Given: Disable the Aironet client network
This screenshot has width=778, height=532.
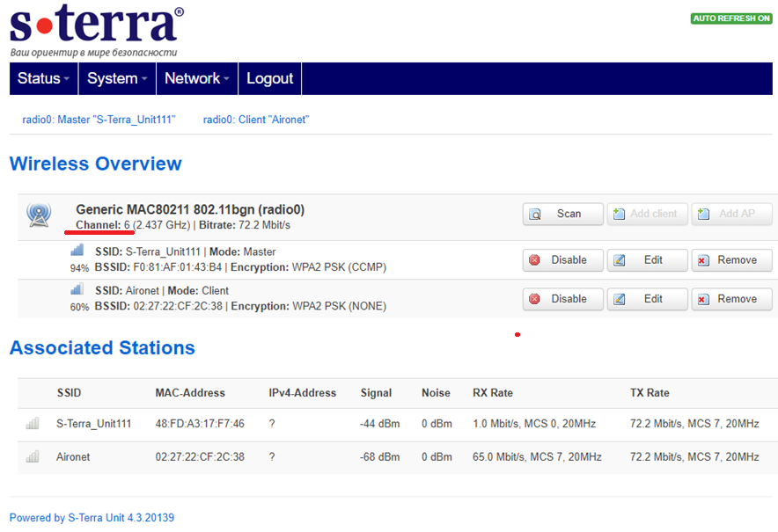Looking at the screenshot, I should coord(562,299).
